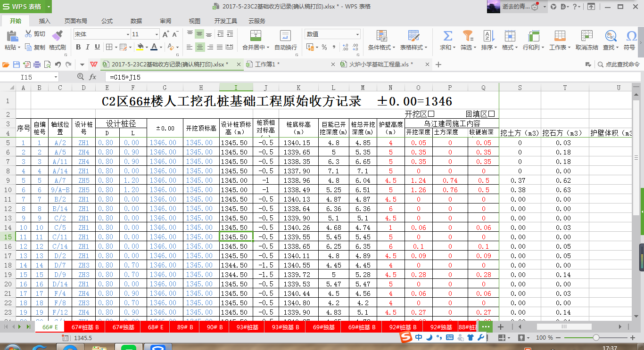Check the 回填区 checkbox in the sheet
This screenshot has width=644, height=350.
492,114
